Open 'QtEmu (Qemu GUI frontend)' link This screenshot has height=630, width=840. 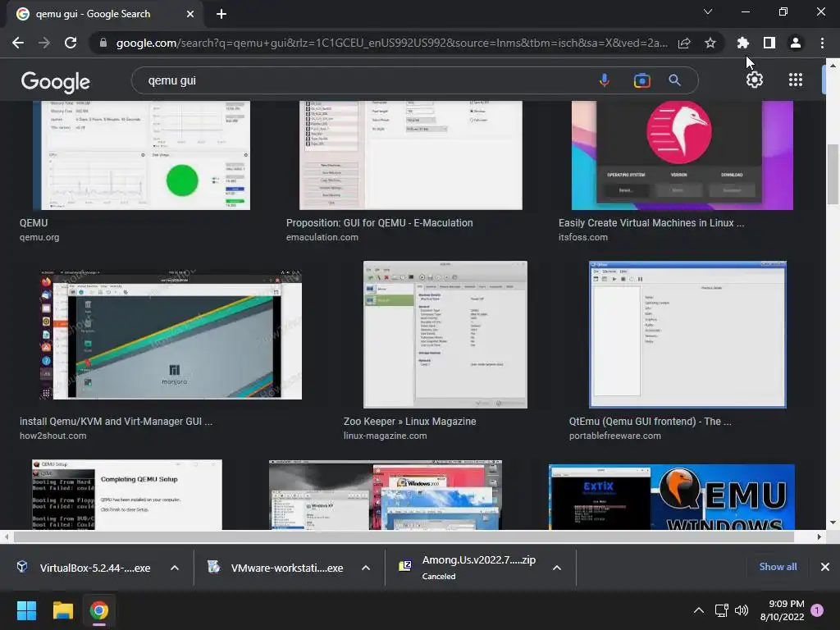[650, 422]
